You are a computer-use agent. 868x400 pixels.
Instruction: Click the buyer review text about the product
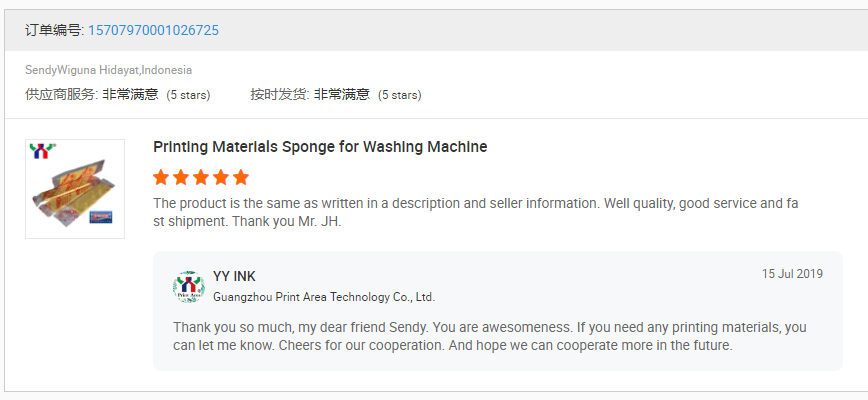tap(476, 212)
